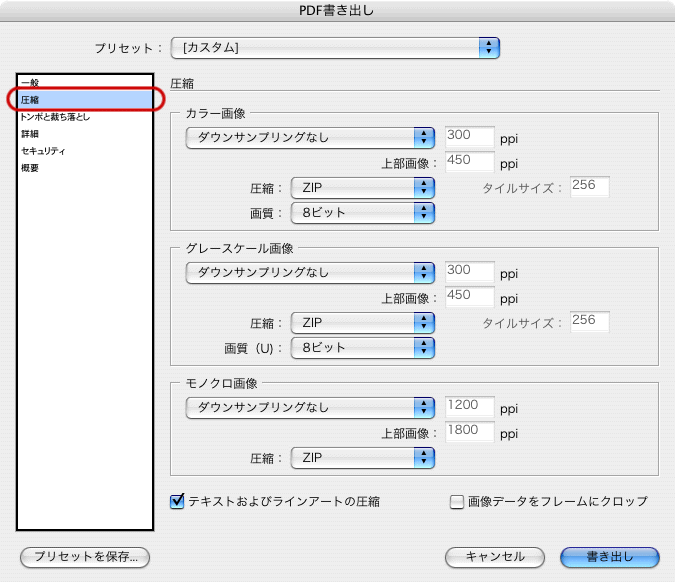The height and width of the screenshot is (582, 675).
Task: Click カラー画像 タイルサイズ 256 field
Action: coord(590,186)
